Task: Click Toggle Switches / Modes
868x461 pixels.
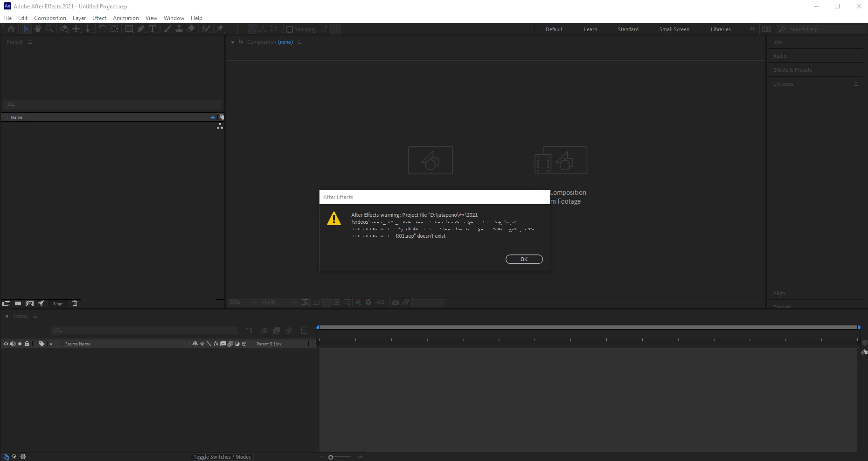Action: [222, 457]
